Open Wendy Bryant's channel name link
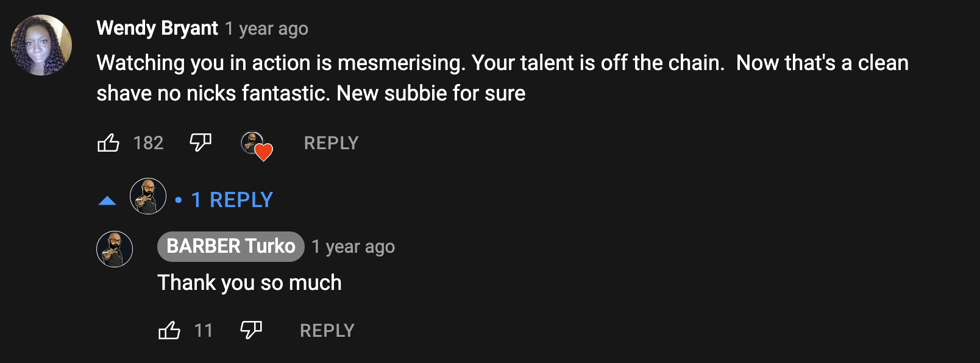Image resolution: width=980 pixels, height=363 pixels. (157, 28)
